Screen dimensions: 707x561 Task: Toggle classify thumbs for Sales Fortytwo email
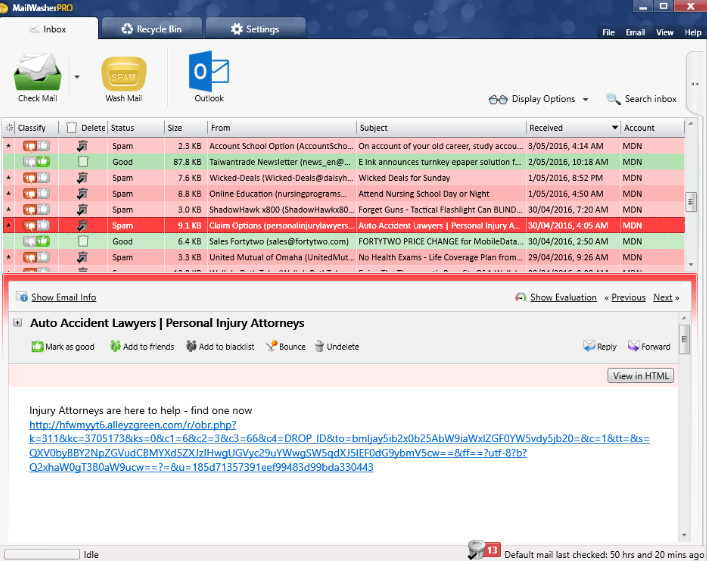pos(37,241)
